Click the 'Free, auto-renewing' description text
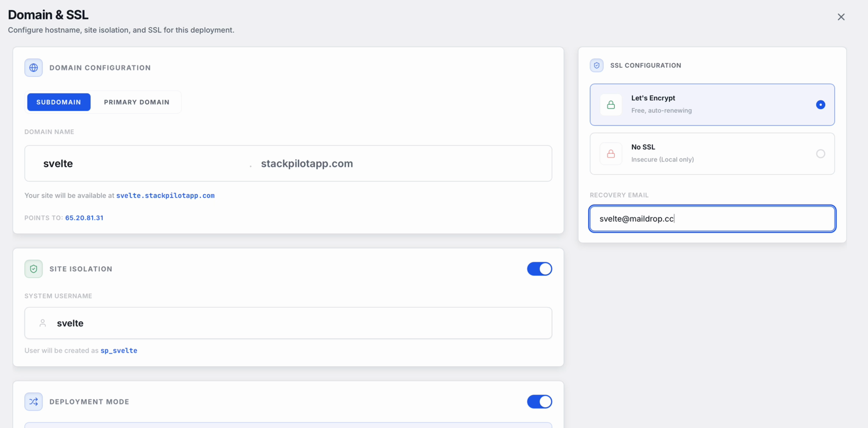Screen dimensions: 868x428 (x=661, y=111)
